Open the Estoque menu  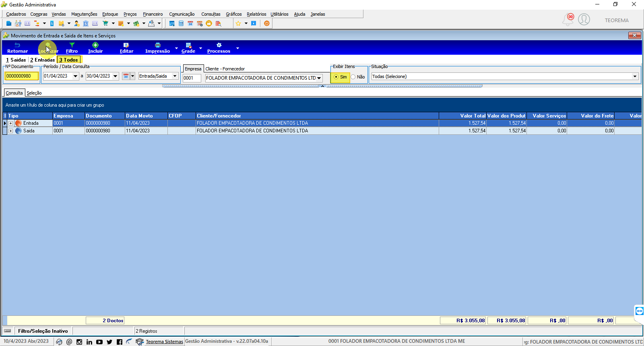click(x=110, y=14)
